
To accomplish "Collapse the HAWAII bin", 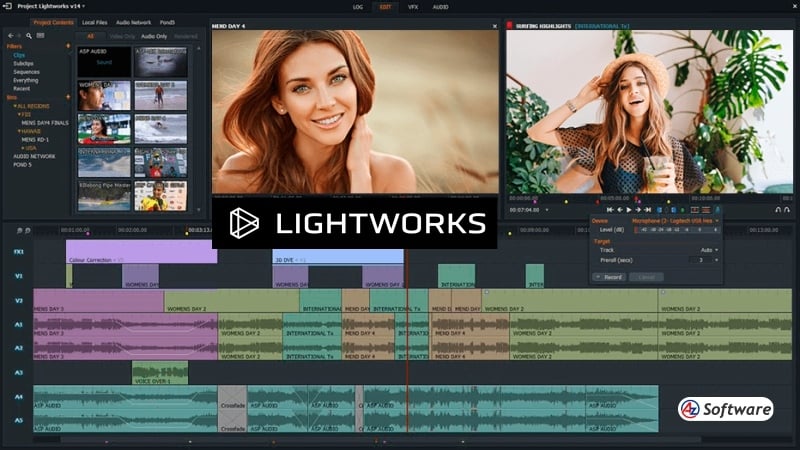I will 19,131.
